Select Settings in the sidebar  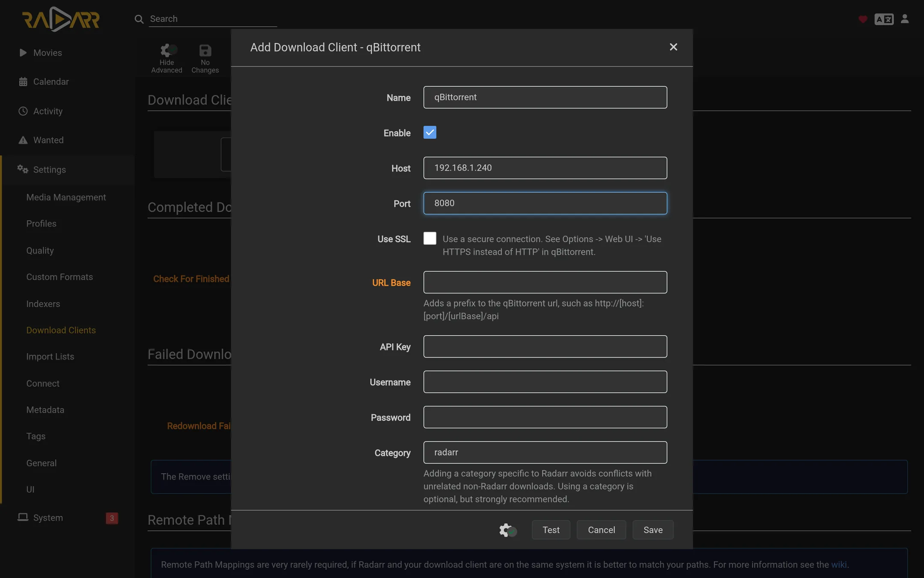(50, 170)
